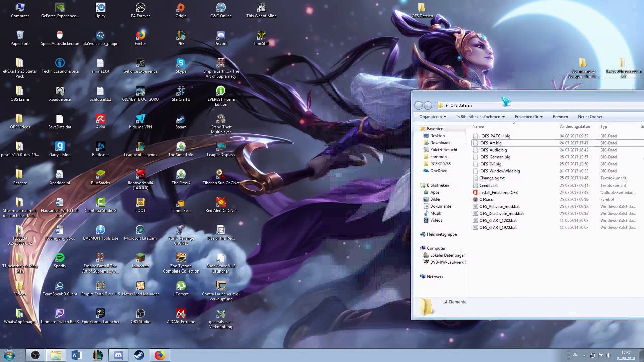Viewport: 644px width, 362px height.
Task: Sort files by Änderungsdatum column
Action: click(x=578, y=126)
